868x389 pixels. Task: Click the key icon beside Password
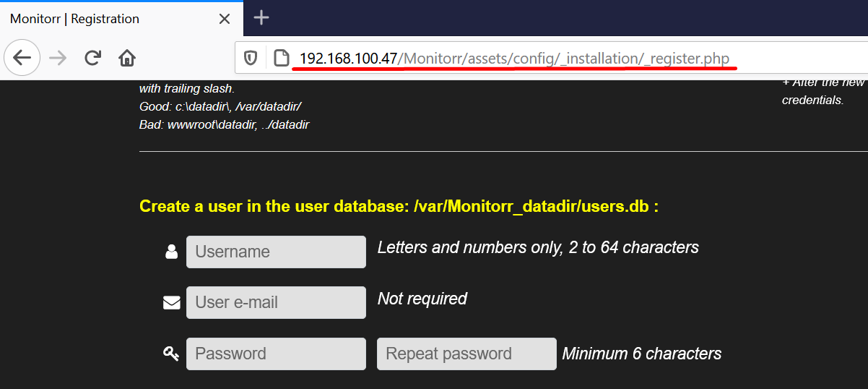pyautogui.click(x=171, y=354)
